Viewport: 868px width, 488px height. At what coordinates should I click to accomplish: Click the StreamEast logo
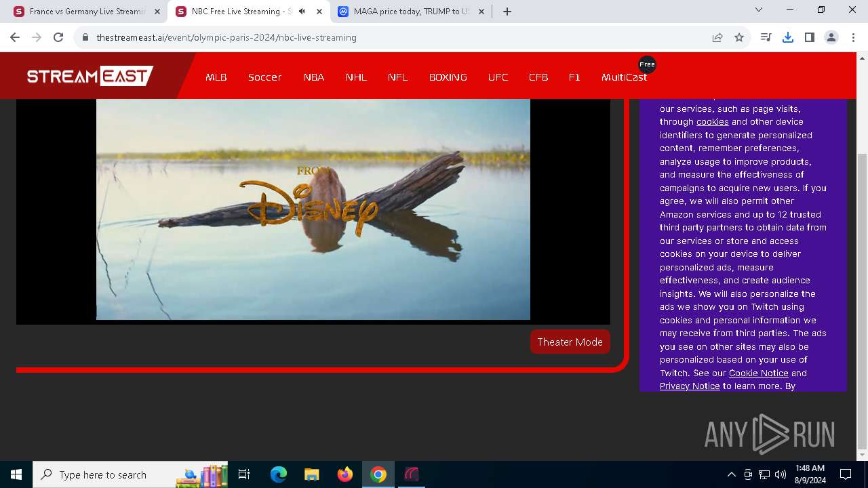(x=90, y=76)
